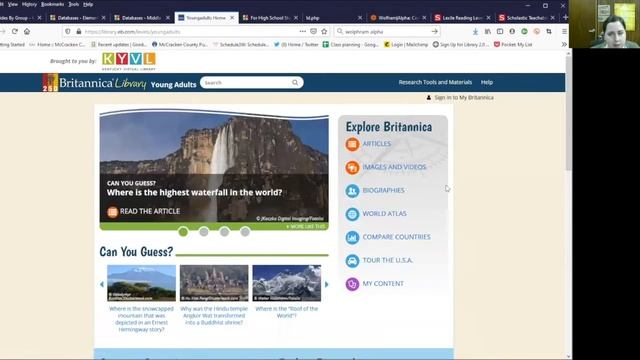Click the article icon beside Read the Article

(112, 212)
